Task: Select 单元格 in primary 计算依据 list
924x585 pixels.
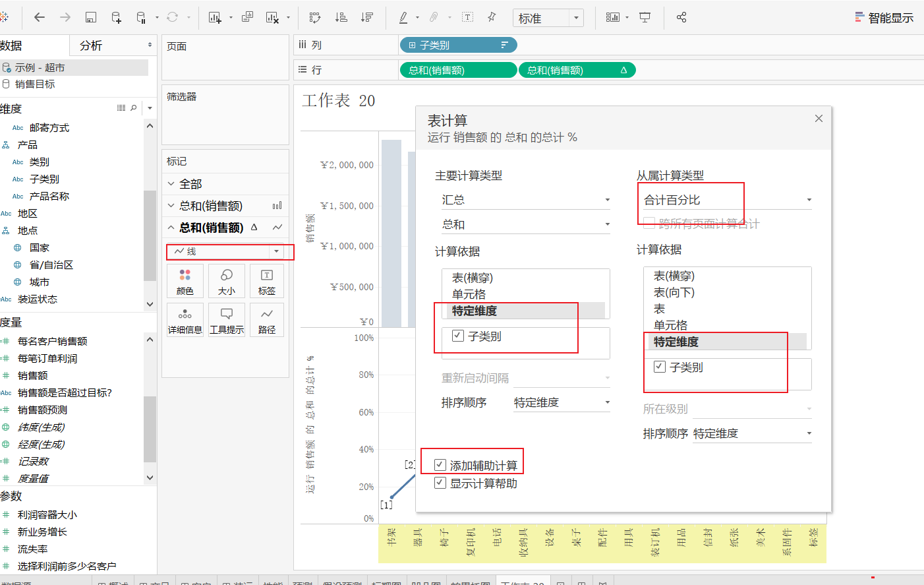Action: click(x=469, y=294)
